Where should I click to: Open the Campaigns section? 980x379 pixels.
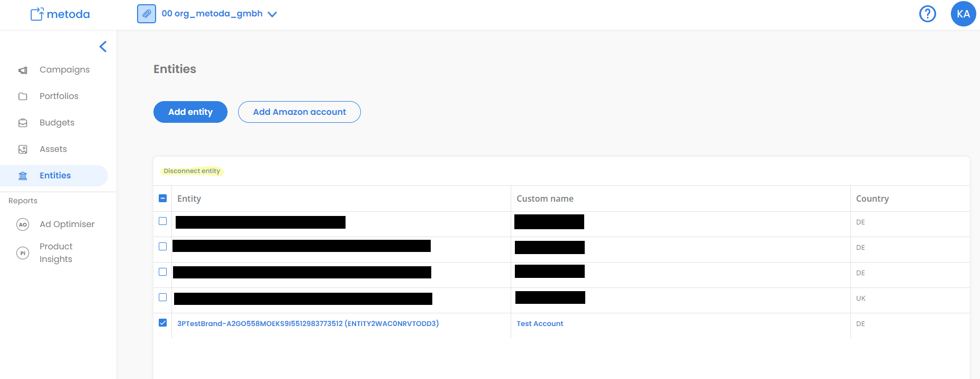pos(65,70)
